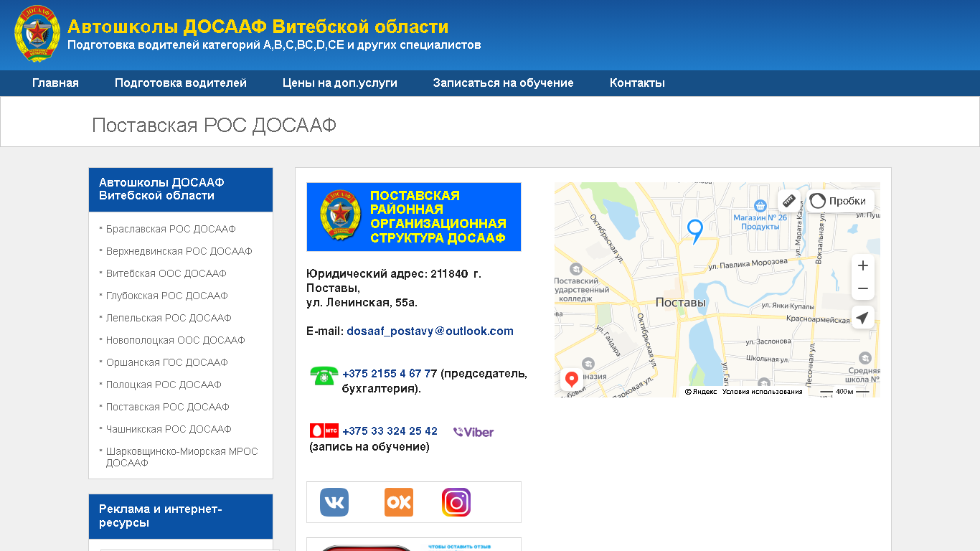Open the Instagram icon link

pos(456,502)
